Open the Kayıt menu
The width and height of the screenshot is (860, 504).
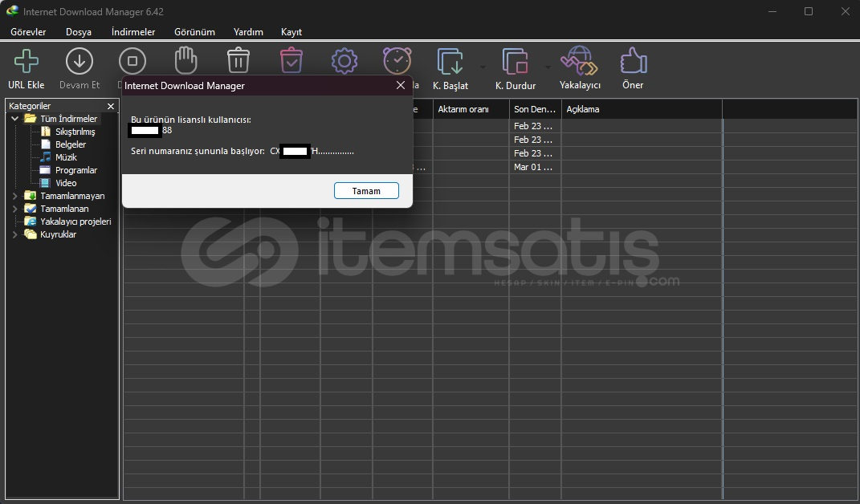tap(291, 32)
